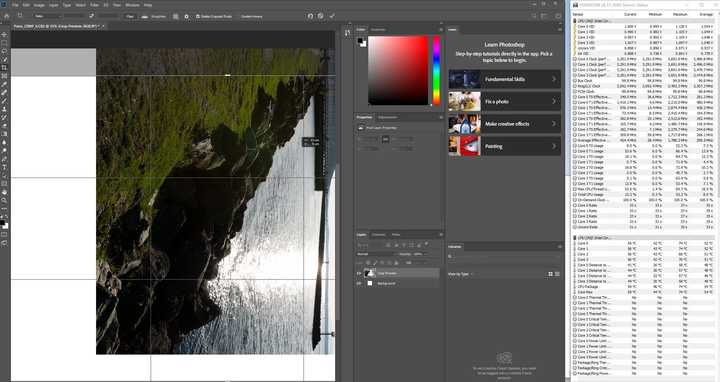720x382 pixels.
Task: Switch to the Channels tab
Action: coord(378,235)
